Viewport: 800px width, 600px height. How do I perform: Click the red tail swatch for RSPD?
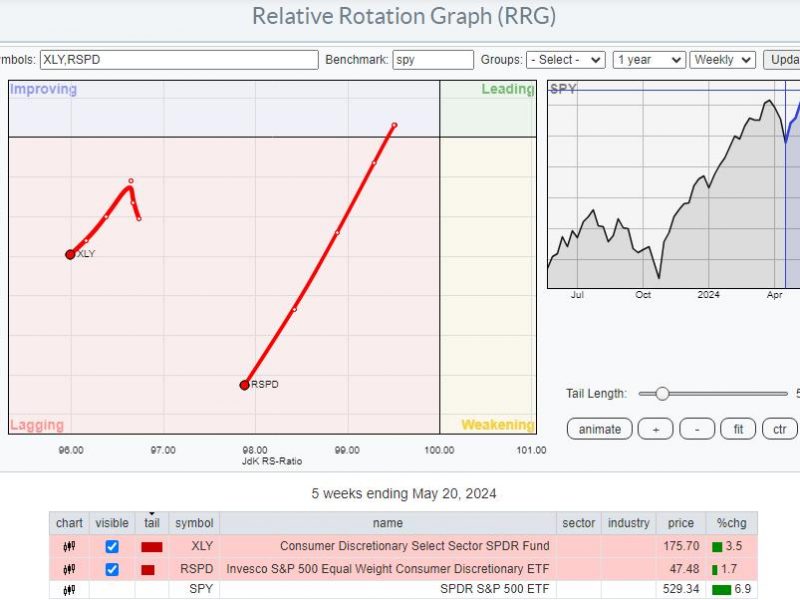(148, 569)
